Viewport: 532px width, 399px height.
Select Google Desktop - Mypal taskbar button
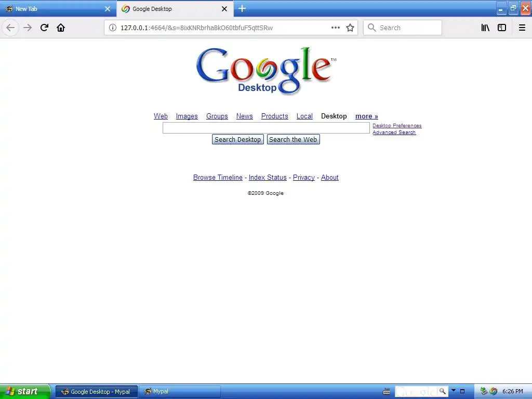click(97, 392)
